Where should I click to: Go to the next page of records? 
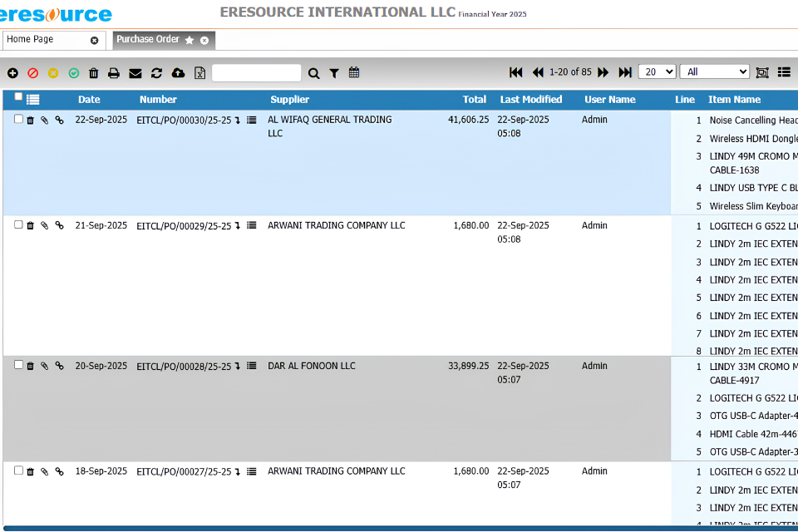point(603,72)
